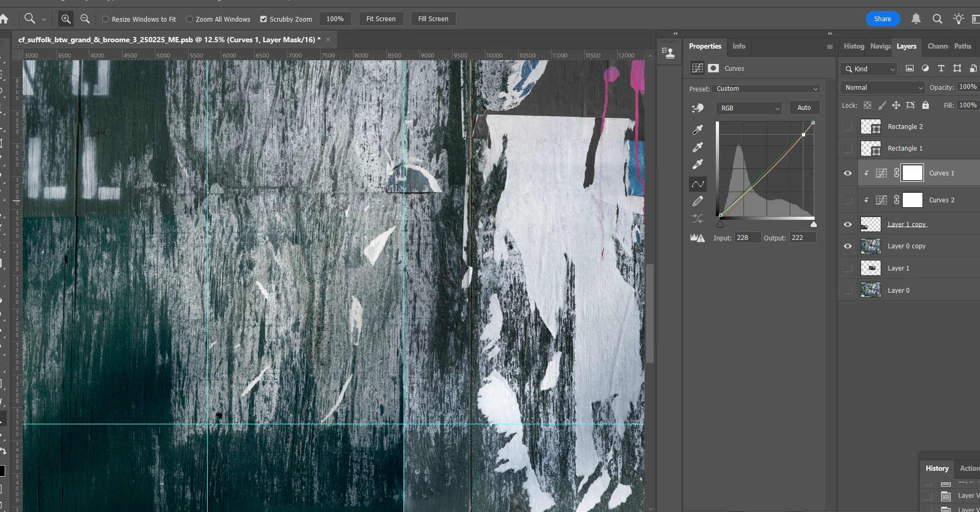Pick the gray point eyedropper
The width and height of the screenshot is (980, 512).
697,147
